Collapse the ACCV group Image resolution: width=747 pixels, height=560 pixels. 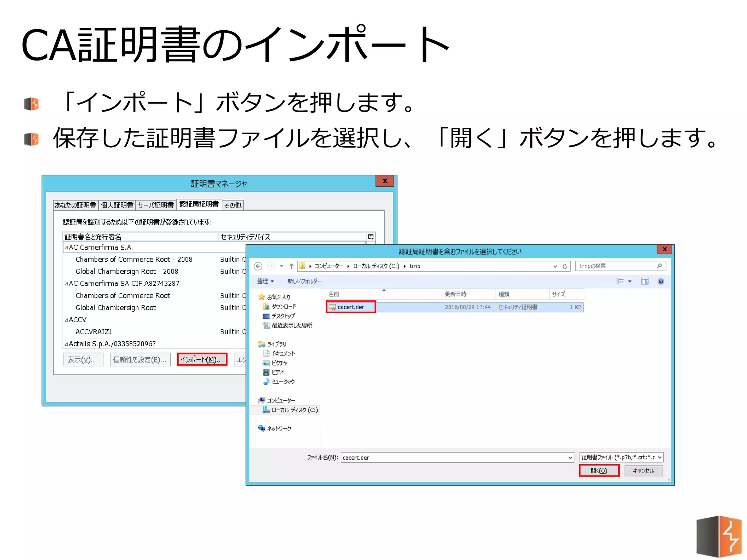tap(66, 320)
